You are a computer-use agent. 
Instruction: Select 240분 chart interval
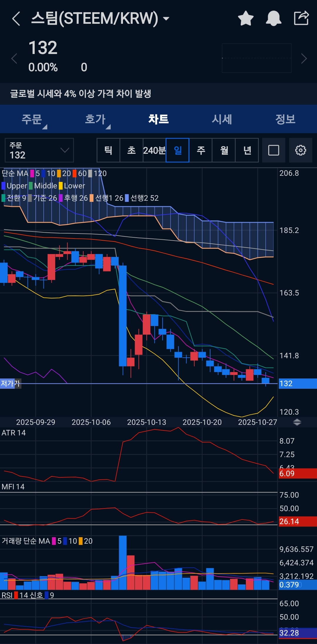[x=154, y=150]
